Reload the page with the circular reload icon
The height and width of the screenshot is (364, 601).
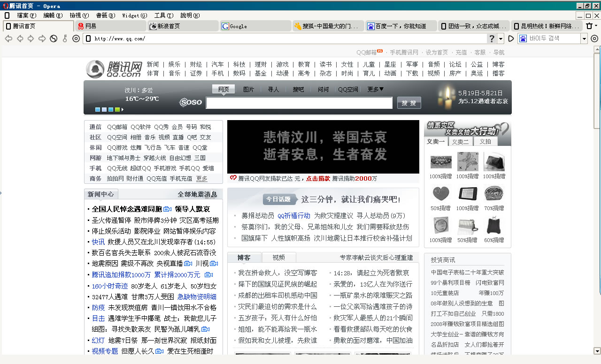[x=54, y=38]
